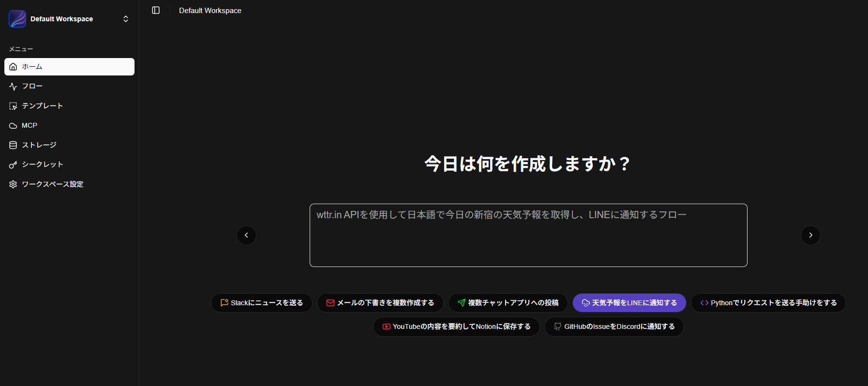Open the ストレージ menu item
868x386 pixels.
(x=69, y=145)
